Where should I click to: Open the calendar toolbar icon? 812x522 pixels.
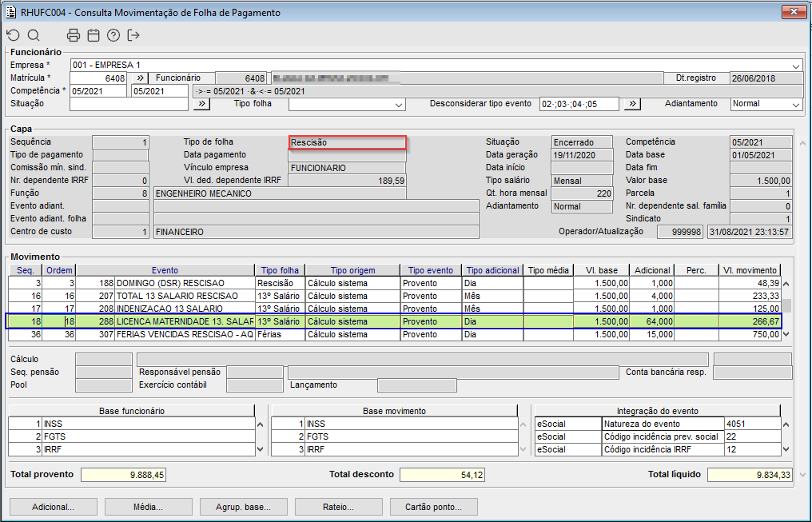coord(94,35)
